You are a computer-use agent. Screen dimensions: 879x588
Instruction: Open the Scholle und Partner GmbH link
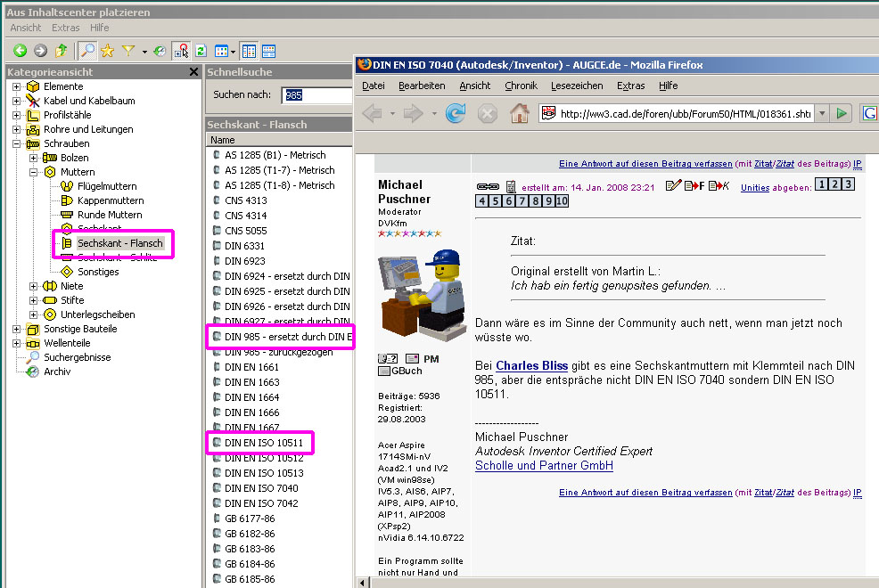(x=544, y=465)
